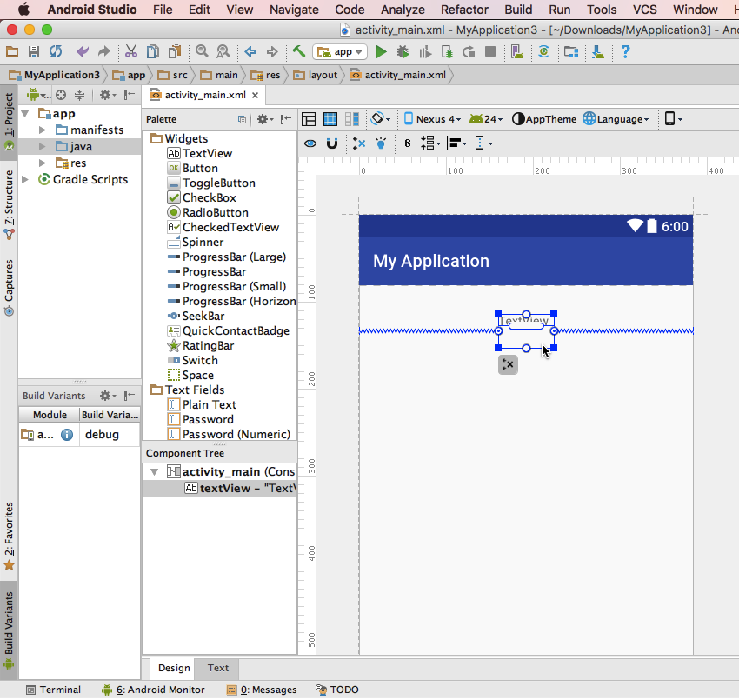Screen dimensions: 739x700
Task: Open the SDK Manager icon
Action: [x=598, y=51]
